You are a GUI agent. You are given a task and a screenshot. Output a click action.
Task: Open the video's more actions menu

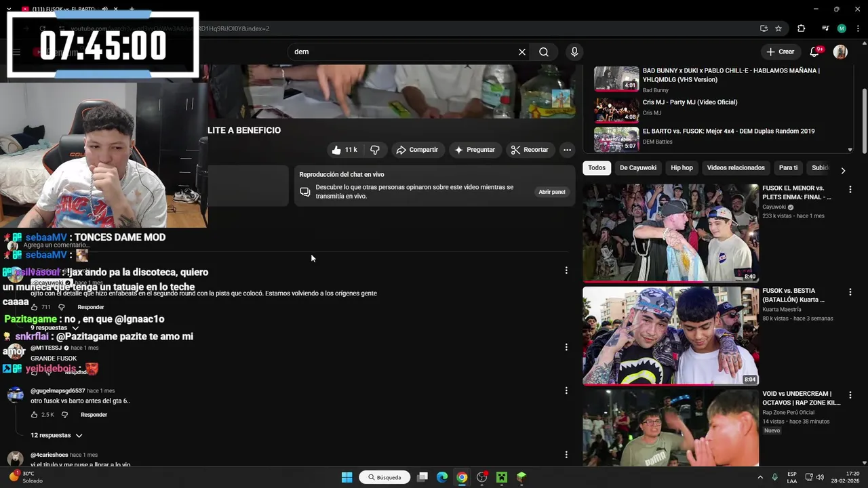pyautogui.click(x=567, y=150)
